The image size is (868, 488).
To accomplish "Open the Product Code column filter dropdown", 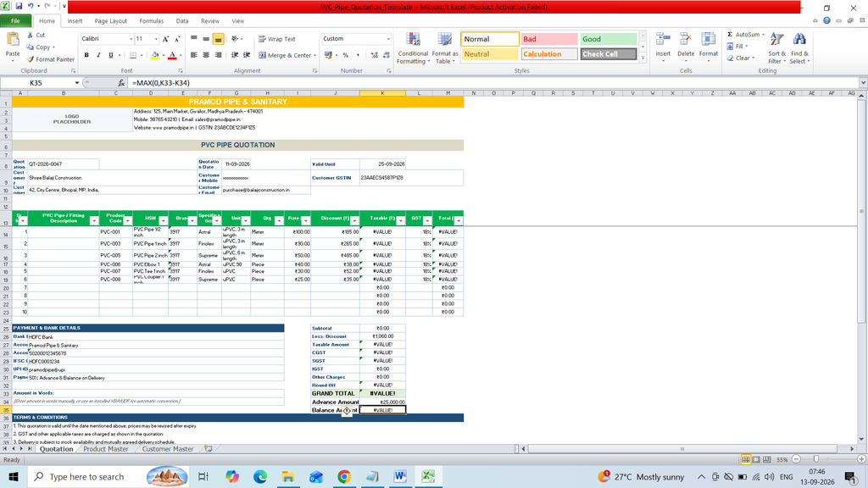I will 127,221.
